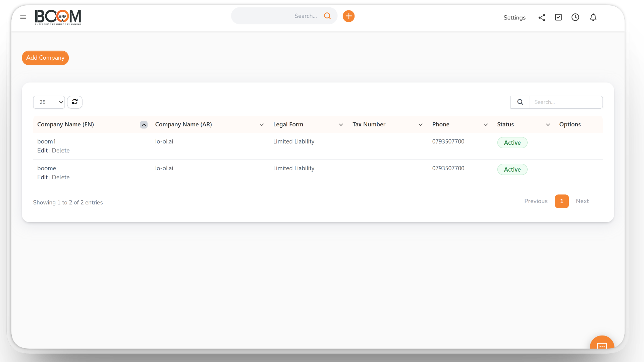Click phone 0793507700 in boom1 row
Screen dimensions: 644x362
coord(448,141)
